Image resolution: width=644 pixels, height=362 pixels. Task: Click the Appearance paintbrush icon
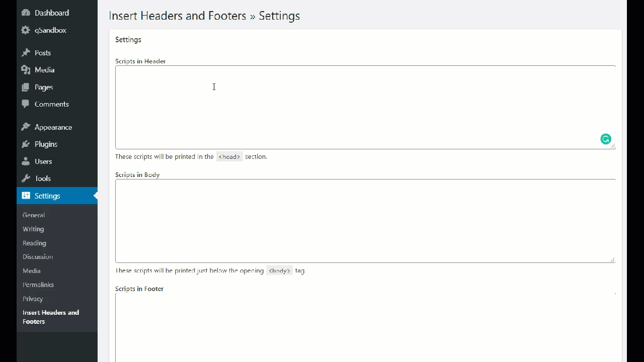(26, 127)
